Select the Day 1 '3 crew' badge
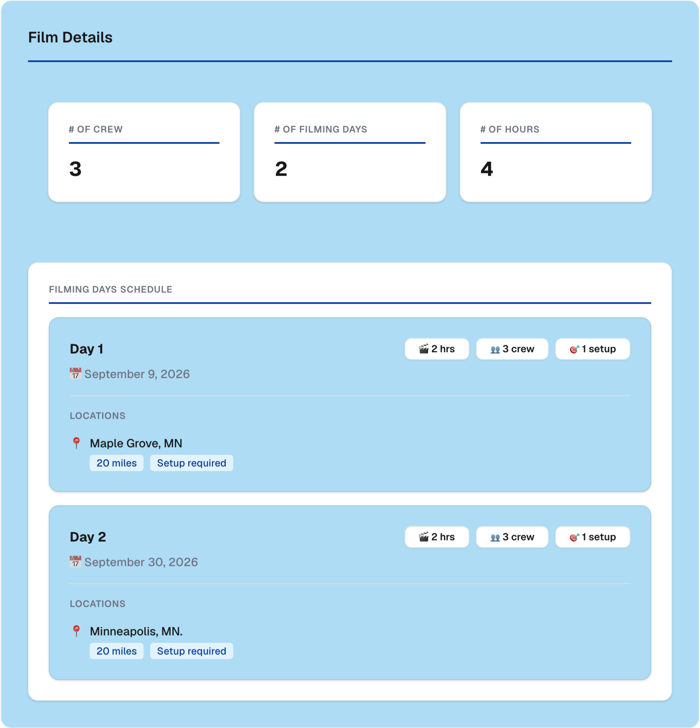This screenshot has height=728, width=700. (x=512, y=349)
